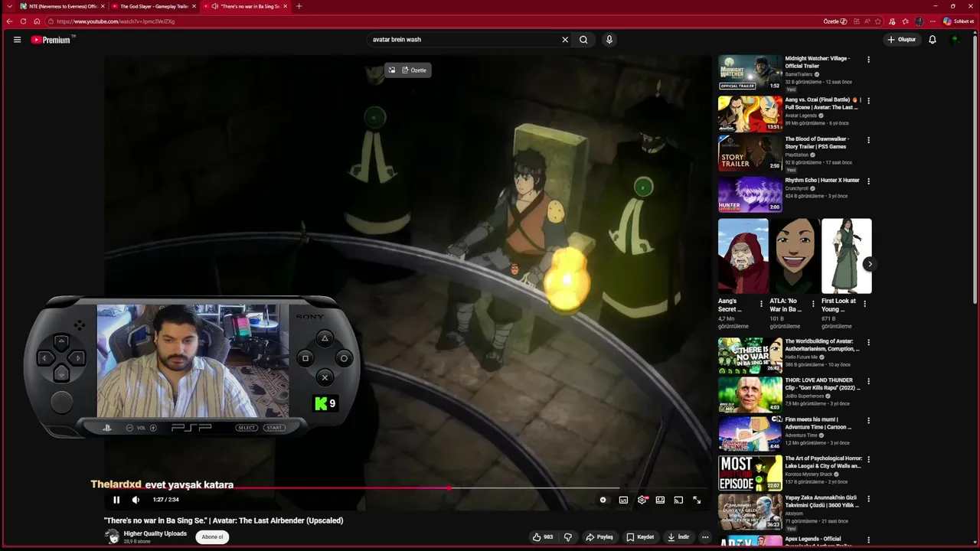The height and width of the screenshot is (551, 980).
Task: Start voice search with the microphone icon
Action: [x=609, y=40]
